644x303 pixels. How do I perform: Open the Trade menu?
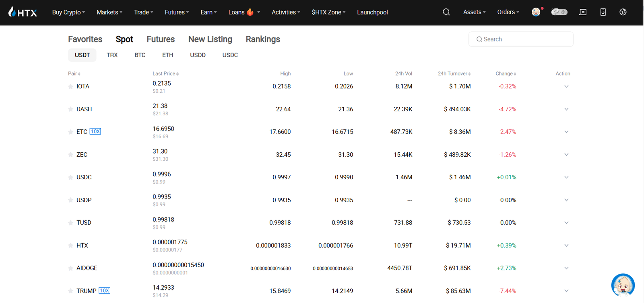pos(144,12)
